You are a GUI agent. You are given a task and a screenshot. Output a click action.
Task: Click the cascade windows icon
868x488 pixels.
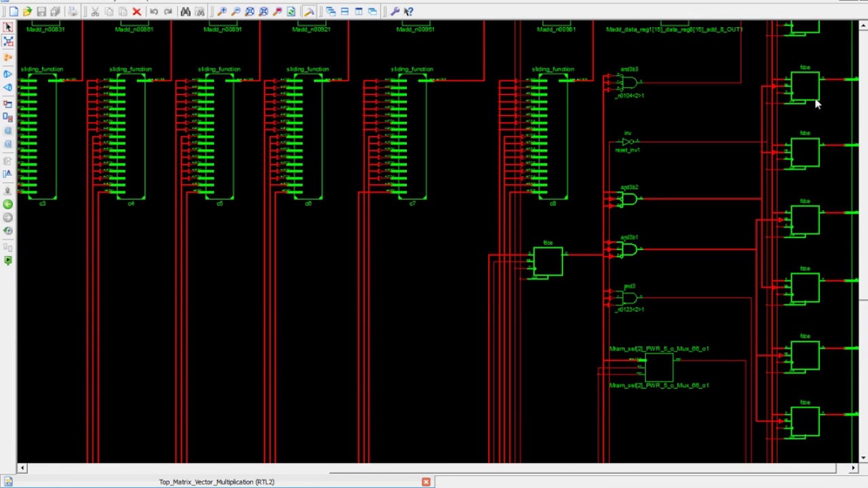pyautogui.click(x=331, y=12)
